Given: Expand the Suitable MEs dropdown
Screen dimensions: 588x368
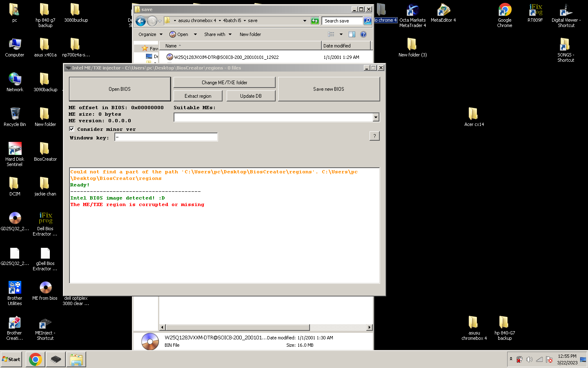Looking at the screenshot, I should tap(376, 118).
